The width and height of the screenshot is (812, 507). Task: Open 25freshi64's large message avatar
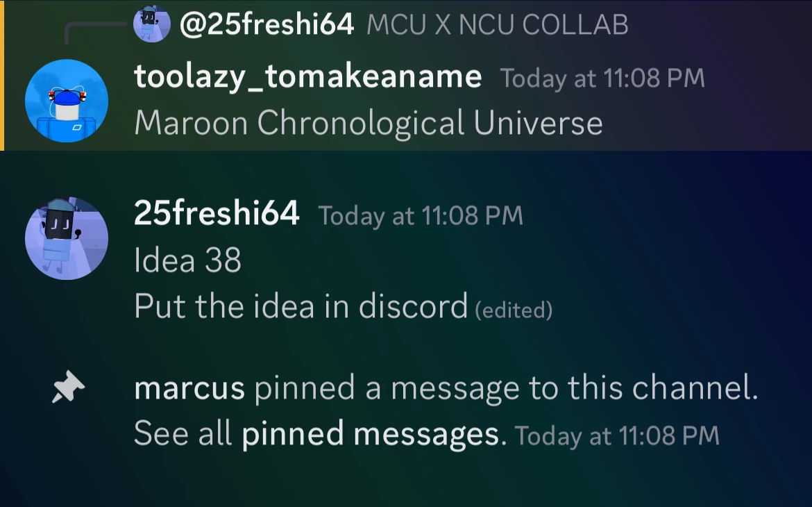pos(67,238)
